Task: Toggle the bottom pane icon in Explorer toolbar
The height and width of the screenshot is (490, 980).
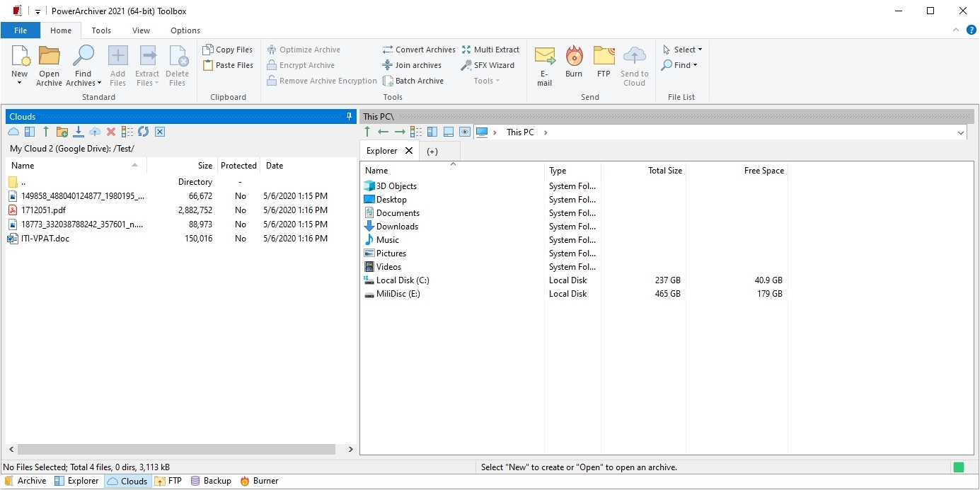Action: 449,132
